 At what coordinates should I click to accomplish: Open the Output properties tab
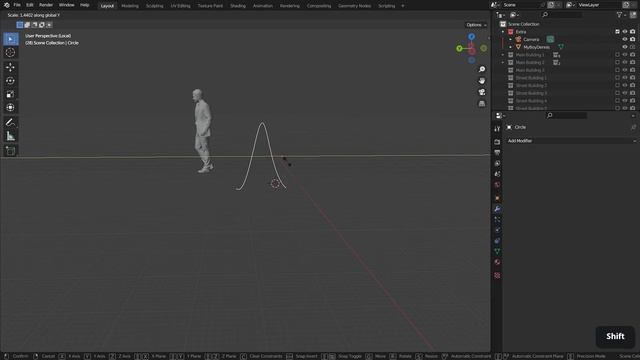pyautogui.click(x=497, y=152)
